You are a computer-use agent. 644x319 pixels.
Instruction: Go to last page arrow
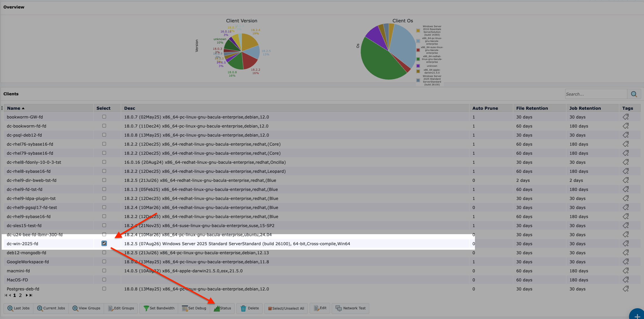pyautogui.click(x=31, y=295)
